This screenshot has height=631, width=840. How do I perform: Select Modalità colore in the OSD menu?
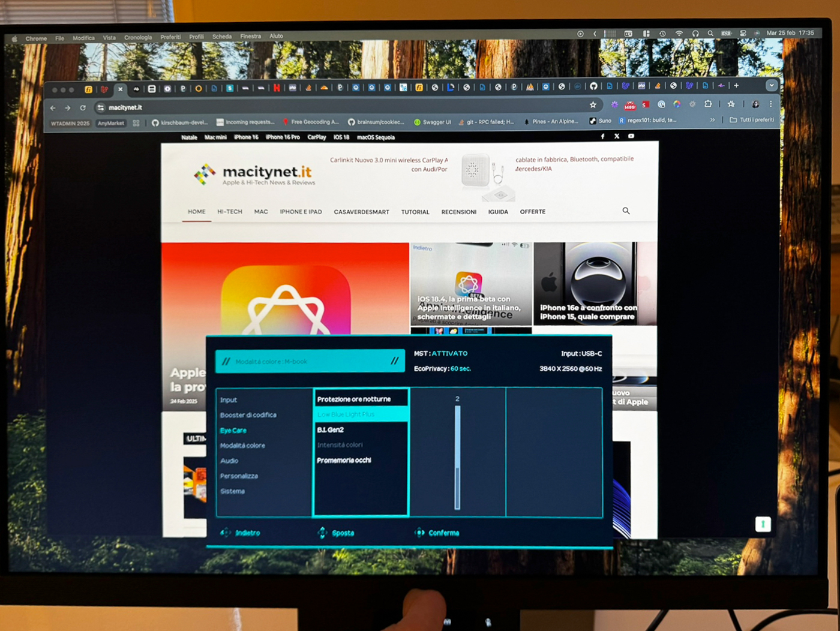click(242, 446)
